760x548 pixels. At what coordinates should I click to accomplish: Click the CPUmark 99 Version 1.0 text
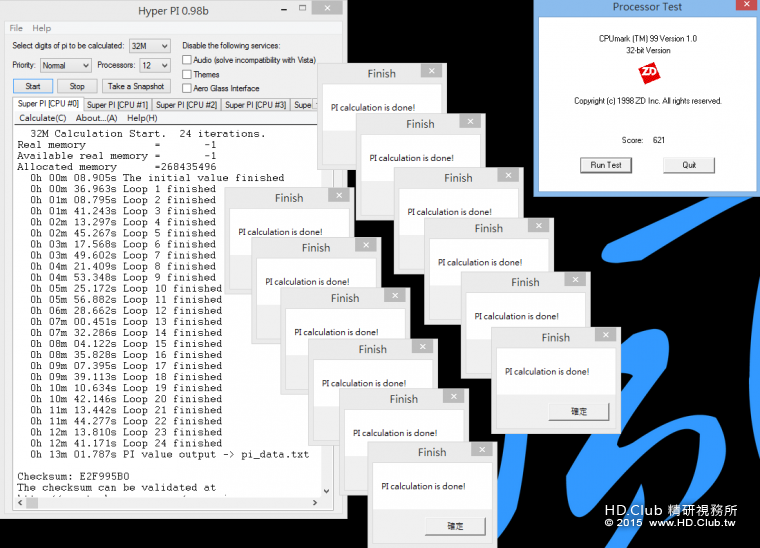pos(648,39)
